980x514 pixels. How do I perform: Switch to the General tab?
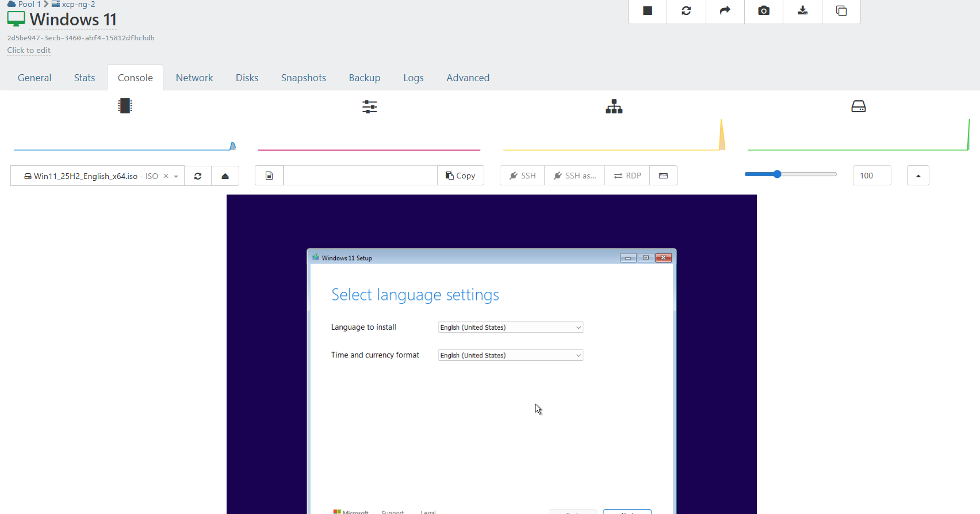[x=35, y=78]
